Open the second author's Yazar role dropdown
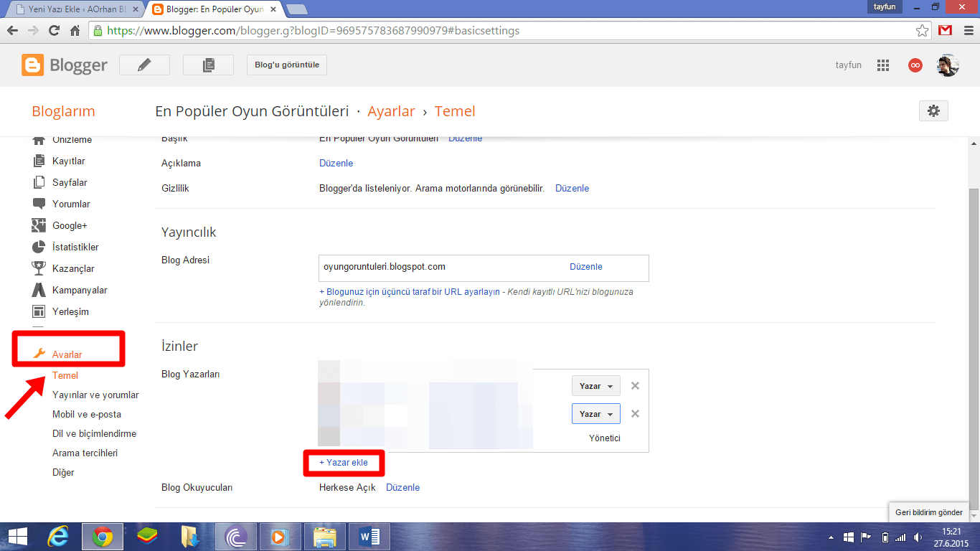980x551 pixels. 595,414
